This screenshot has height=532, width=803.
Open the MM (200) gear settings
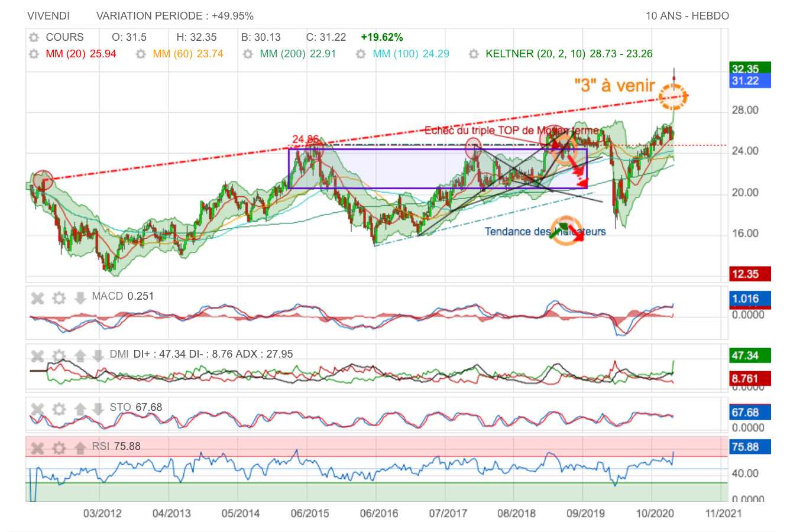pyautogui.click(x=248, y=54)
